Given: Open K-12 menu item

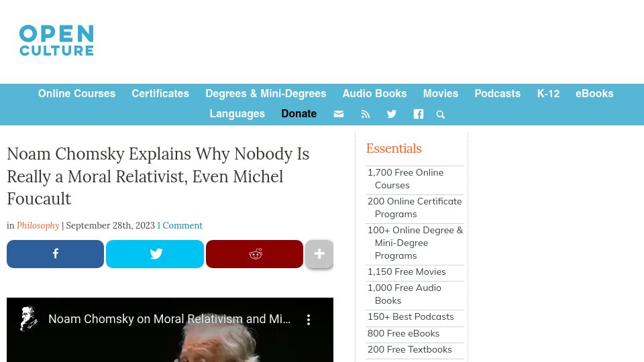Looking at the screenshot, I should coord(548,94).
